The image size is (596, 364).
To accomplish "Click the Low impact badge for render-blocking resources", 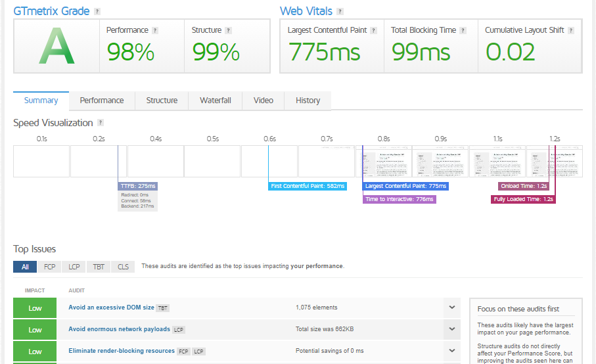I will click(35, 352).
